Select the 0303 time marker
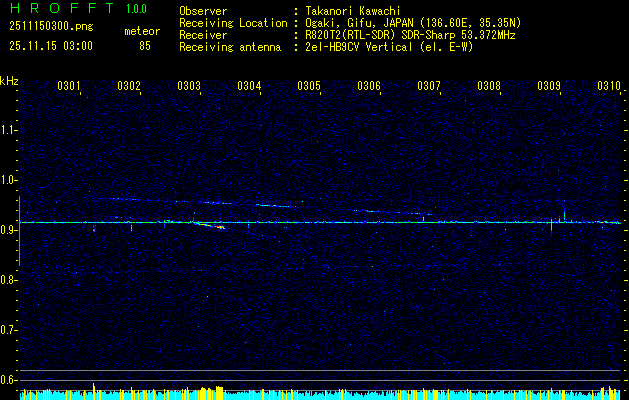This screenshot has height=400, width=629. point(189,87)
